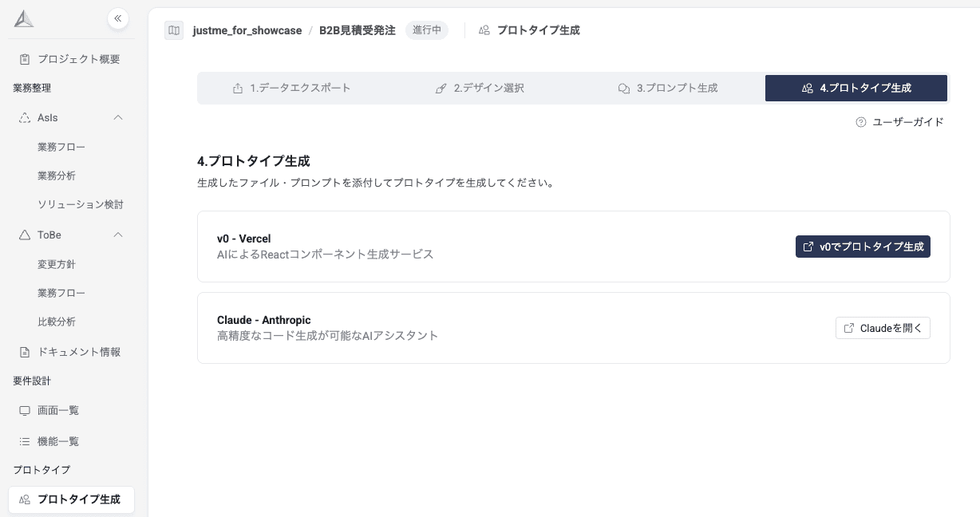Collapse the sidebar with the arrow button
980x517 pixels.
(117, 18)
